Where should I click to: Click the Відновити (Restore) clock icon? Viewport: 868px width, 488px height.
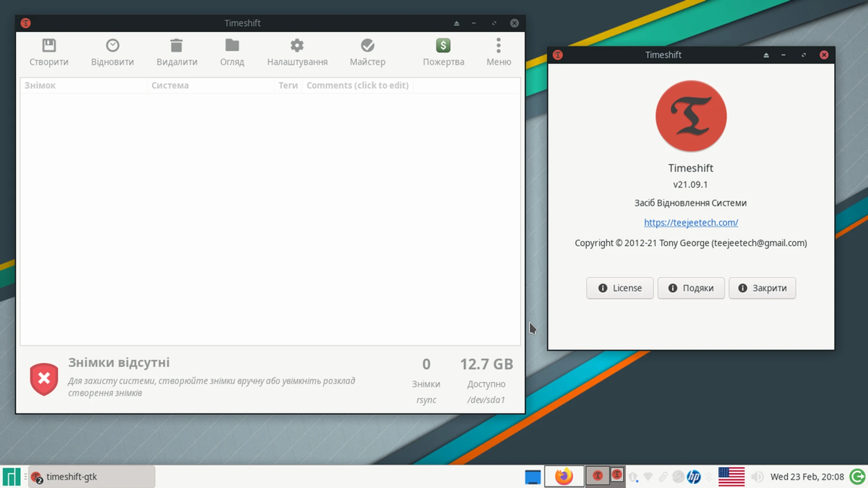click(x=113, y=46)
